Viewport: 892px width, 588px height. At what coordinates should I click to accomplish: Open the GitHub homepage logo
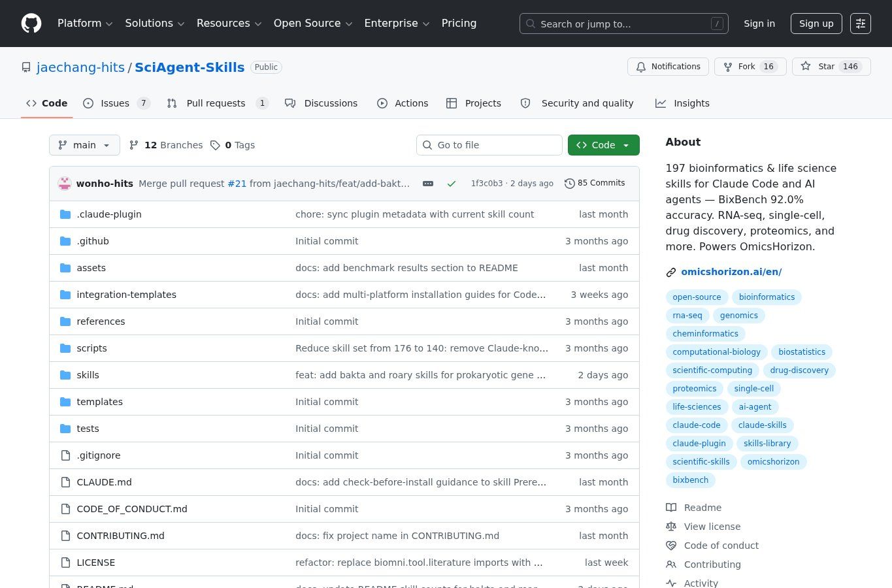tap(31, 24)
